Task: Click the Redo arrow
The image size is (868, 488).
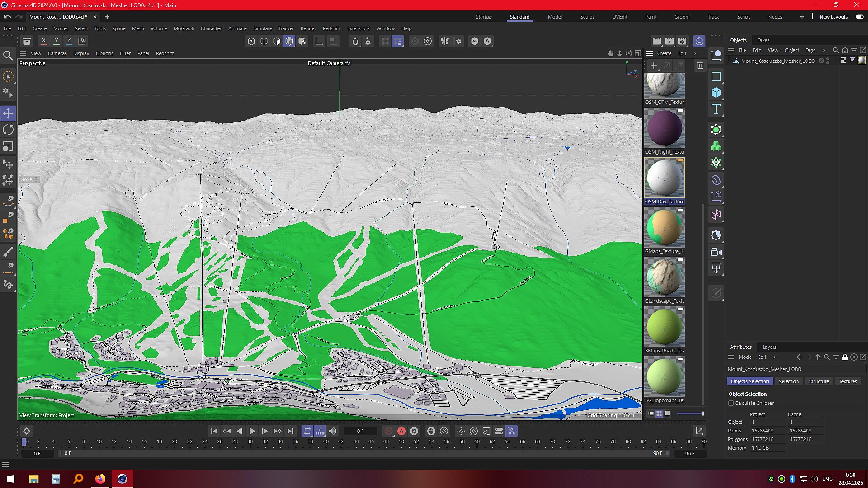Action: coord(19,17)
